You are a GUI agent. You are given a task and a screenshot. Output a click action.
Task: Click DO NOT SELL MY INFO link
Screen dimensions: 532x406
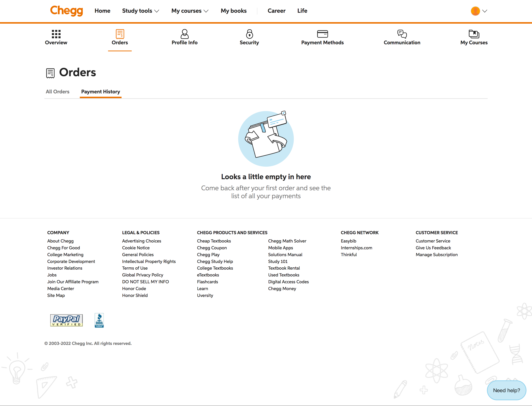point(146,282)
